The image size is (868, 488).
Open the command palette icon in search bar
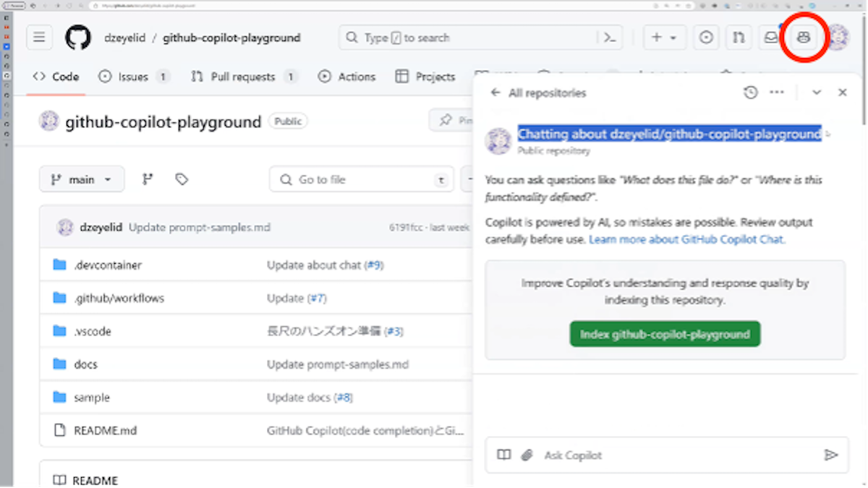click(610, 38)
